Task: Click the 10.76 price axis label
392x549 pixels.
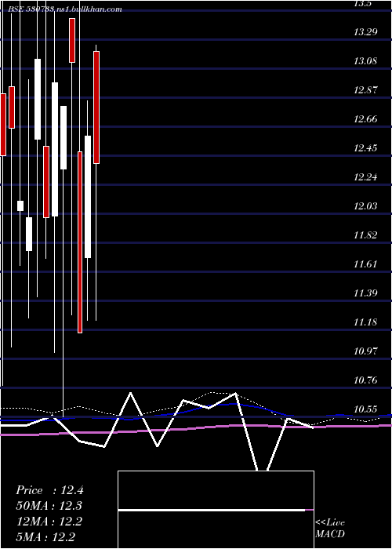Action: tap(365, 380)
